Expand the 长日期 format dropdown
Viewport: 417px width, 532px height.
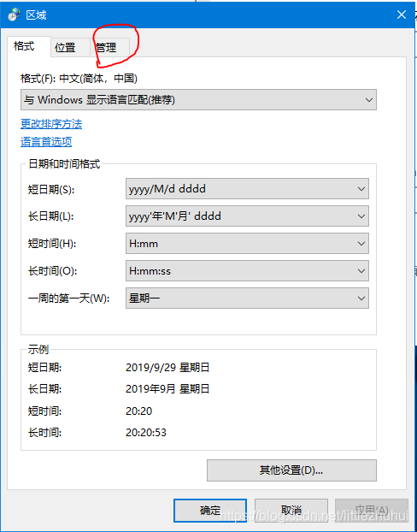tap(247, 216)
